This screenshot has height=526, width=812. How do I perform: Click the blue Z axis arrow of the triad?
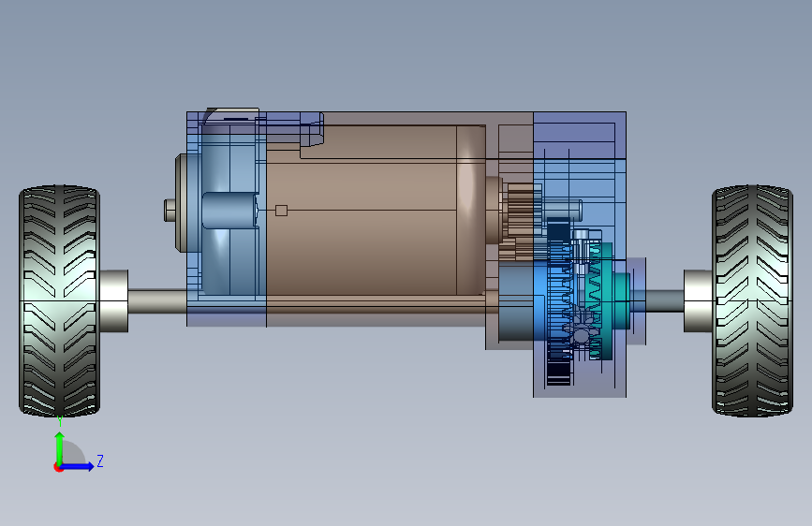tap(78, 466)
